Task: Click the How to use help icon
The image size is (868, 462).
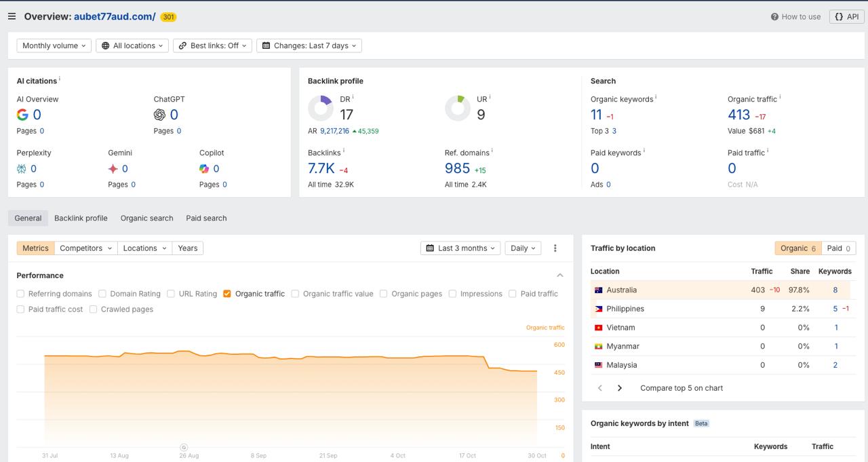Action: coord(774,17)
